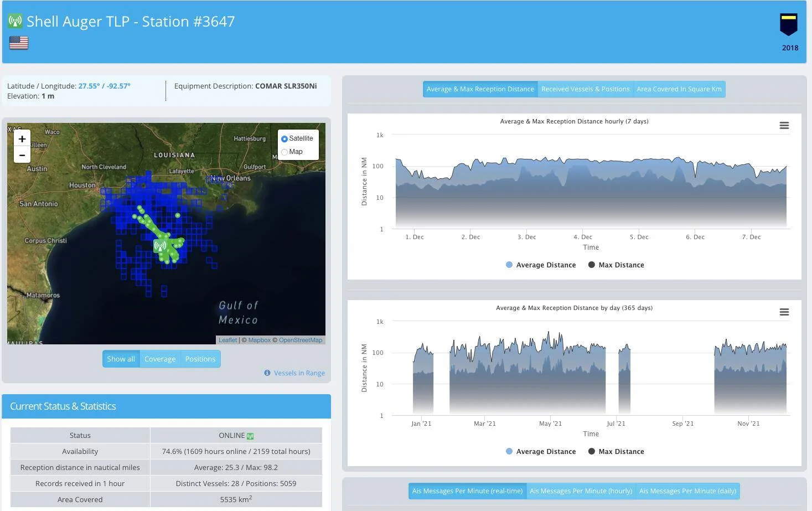Image resolution: width=812 pixels, height=511 pixels.
Task: Open hourly chart context menu
Action: pos(784,126)
